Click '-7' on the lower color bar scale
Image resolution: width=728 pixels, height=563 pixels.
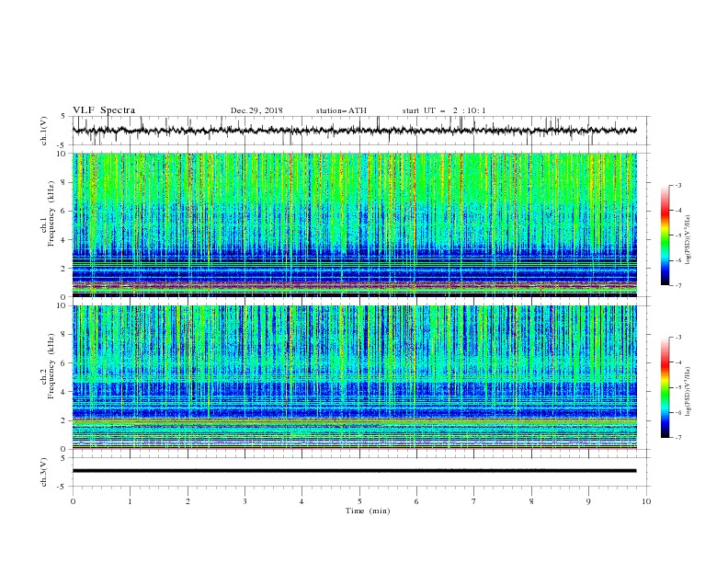pos(677,437)
